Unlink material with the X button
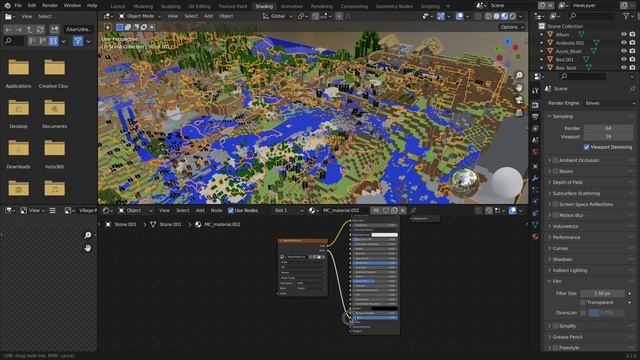 (x=403, y=211)
